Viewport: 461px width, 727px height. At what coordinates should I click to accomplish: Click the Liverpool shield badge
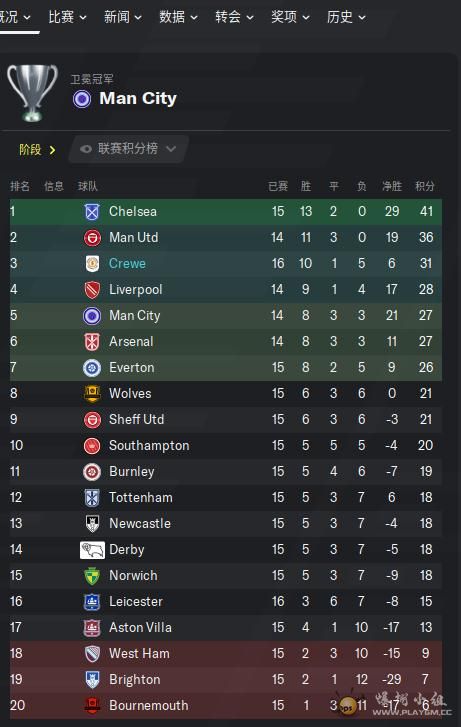click(92, 290)
